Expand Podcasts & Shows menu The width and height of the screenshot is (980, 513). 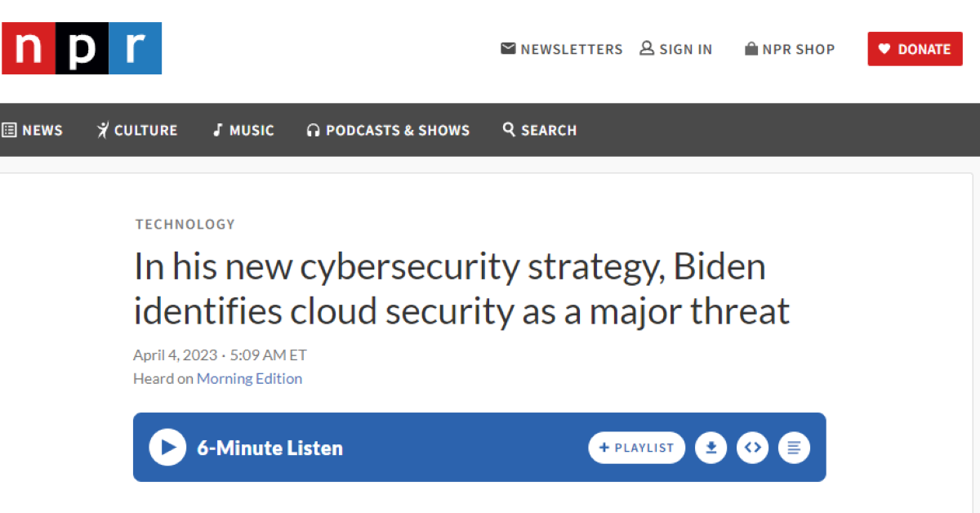coord(388,130)
